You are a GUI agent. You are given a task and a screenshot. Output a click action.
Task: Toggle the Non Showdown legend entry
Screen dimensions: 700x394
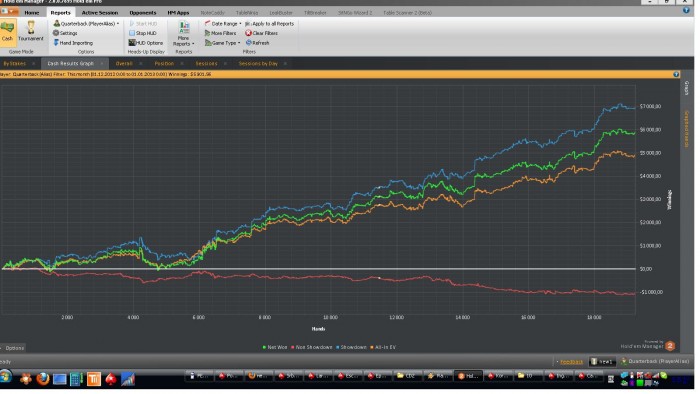312,347
